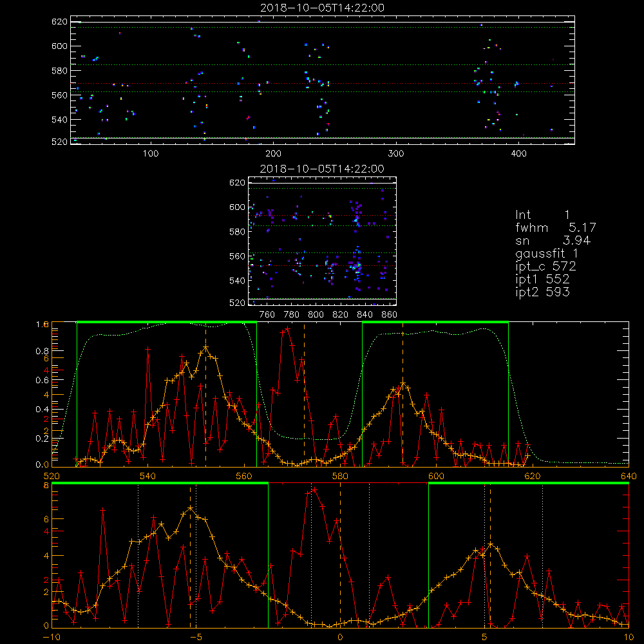This screenshot has width=644, height=644.
Task: Click y-axis label 600 of top plot
Action: pos(59,46)
